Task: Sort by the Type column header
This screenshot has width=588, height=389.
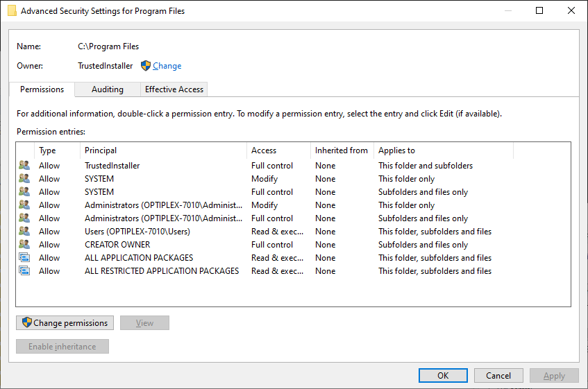Action: tap(57, 150)
